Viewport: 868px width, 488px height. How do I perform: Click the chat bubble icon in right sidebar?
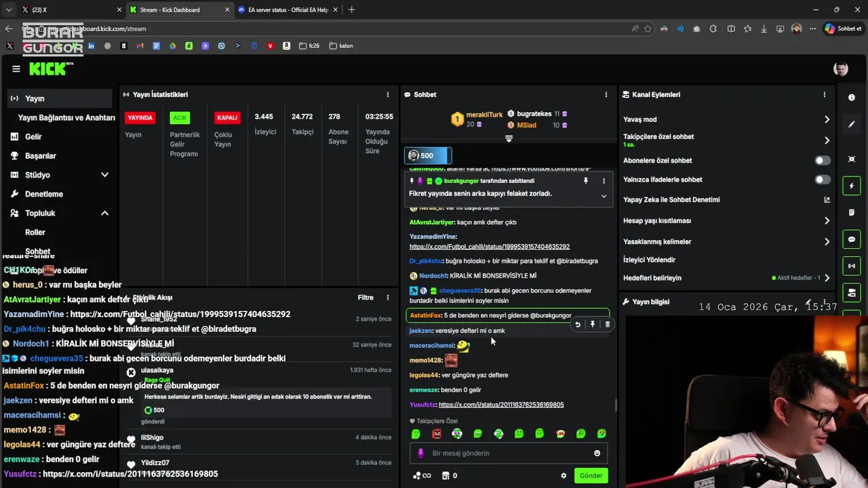852,239
